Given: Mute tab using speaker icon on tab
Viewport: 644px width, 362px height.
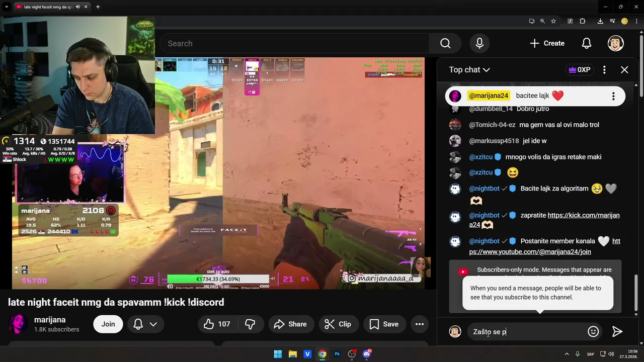Looking at the screenshot, I should point(77,7).
